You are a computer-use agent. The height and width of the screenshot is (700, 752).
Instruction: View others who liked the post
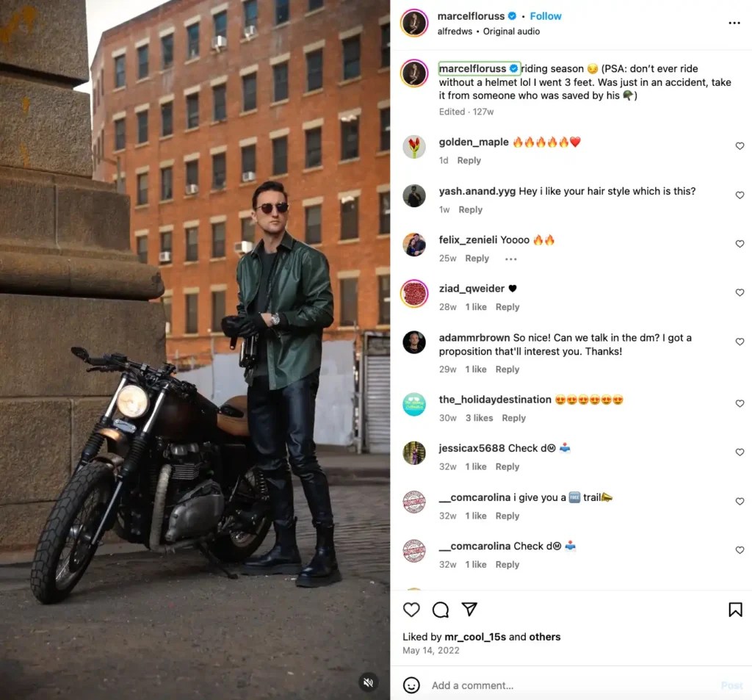545,637
